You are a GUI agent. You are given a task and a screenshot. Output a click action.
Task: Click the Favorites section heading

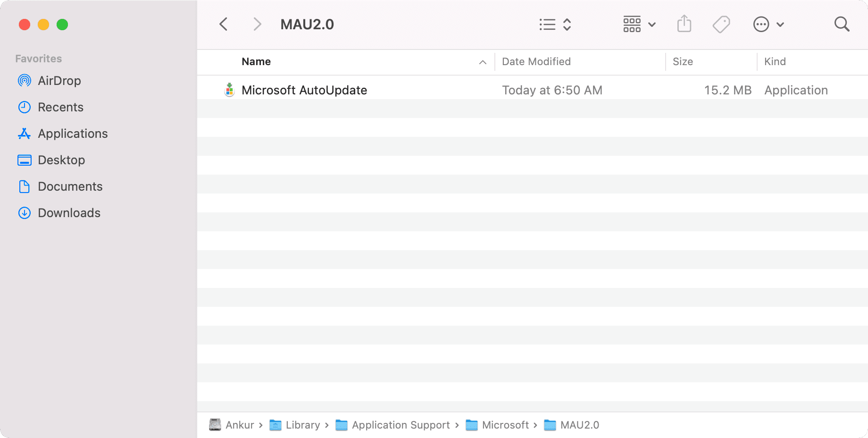coord(39,59)
